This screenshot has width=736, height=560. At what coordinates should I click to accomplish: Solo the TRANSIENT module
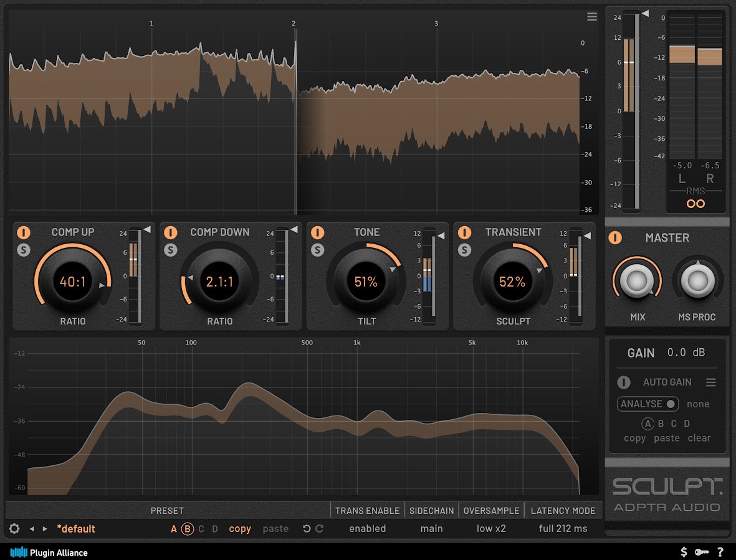click(x=464, y=250)
